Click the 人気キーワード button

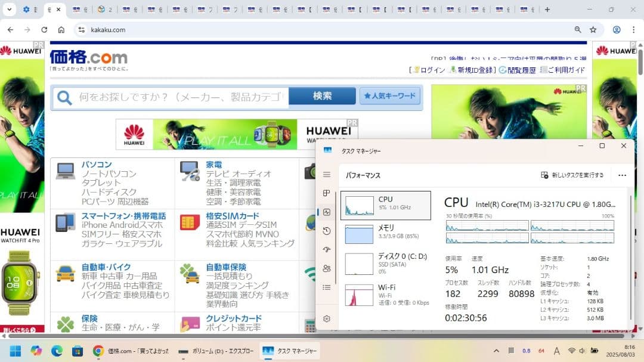pos(390,96)
